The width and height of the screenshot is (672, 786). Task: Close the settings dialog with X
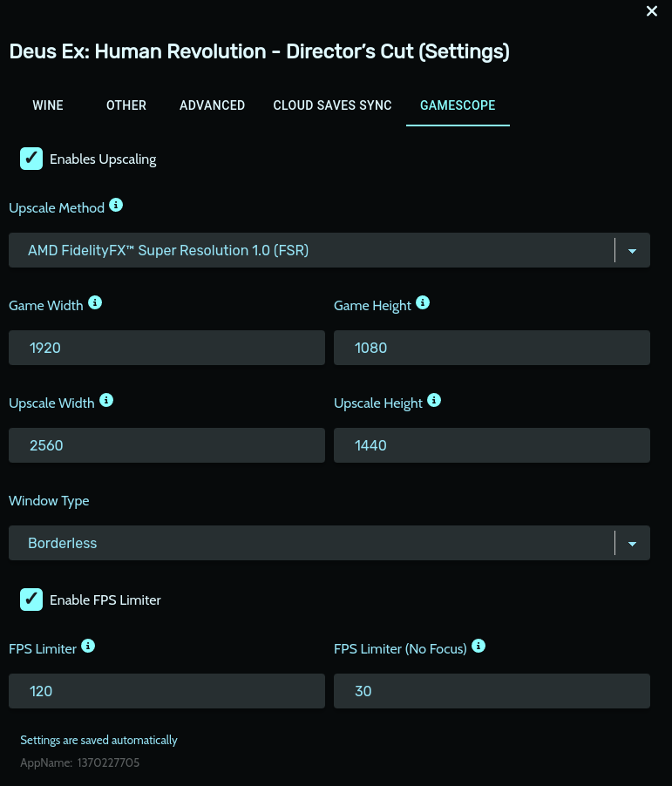click(x=651, y=11)
